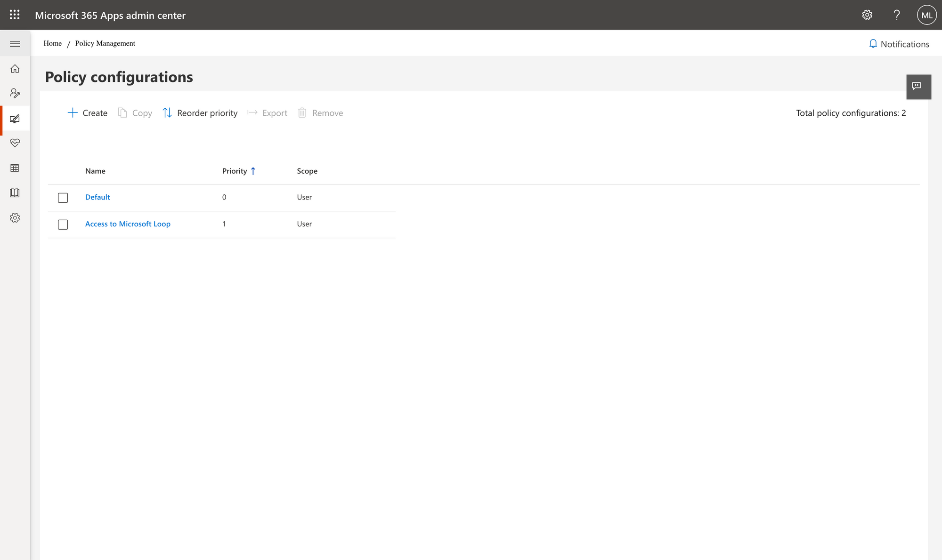The width and height of the screenshot is (942, 560).
Task: Select the Default policy checkbox
Action: tap(63, 197)
